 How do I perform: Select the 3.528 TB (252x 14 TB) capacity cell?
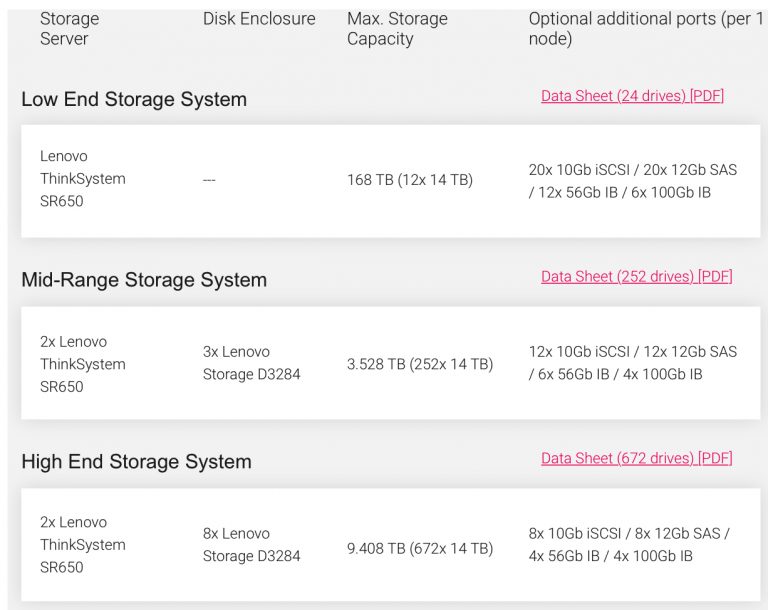coord(420,364)
